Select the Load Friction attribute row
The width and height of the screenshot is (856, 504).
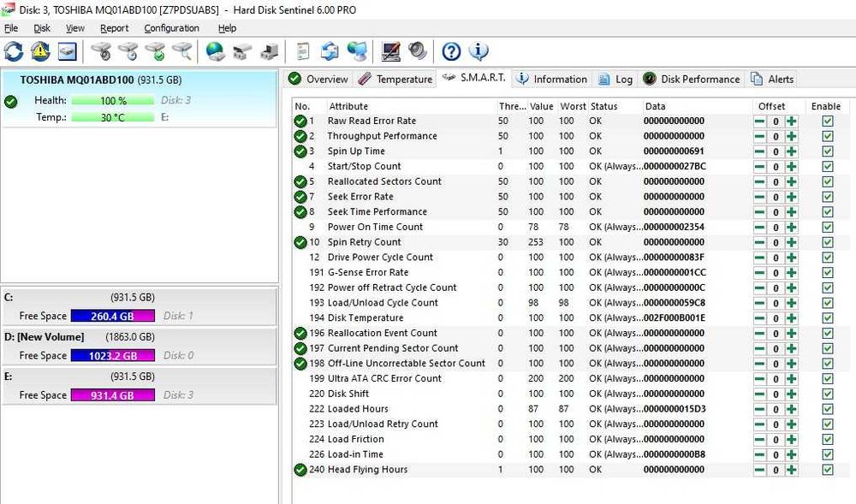(x=570, y=439)
